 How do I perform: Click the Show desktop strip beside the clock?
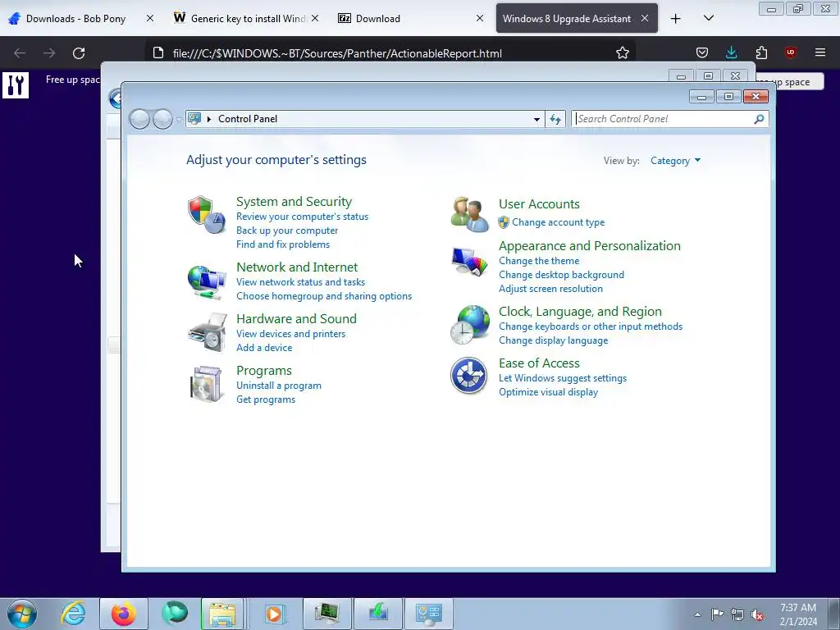[835, 614]
